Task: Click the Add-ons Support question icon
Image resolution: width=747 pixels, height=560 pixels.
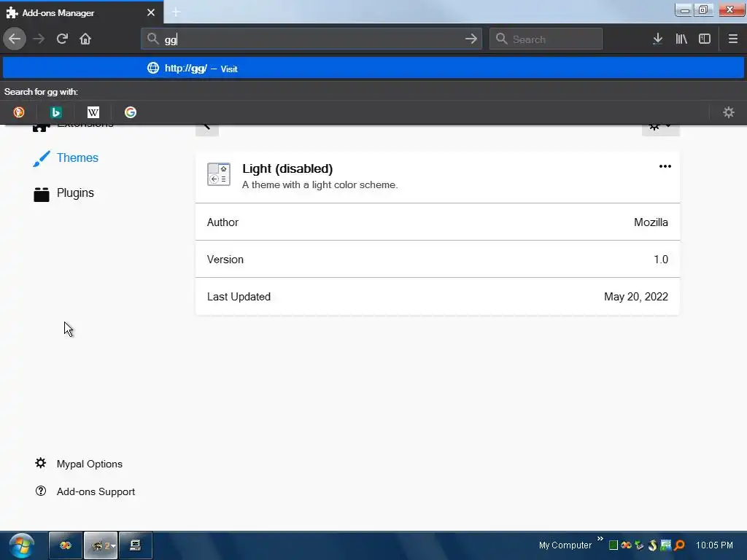Action: 41,491
